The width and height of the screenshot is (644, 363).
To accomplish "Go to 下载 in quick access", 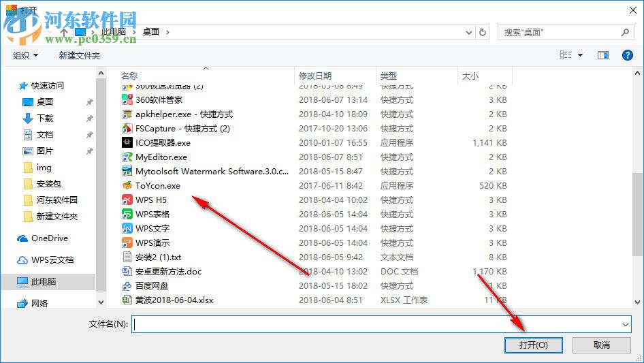I will pyautogui.click(x=37, y=118).
